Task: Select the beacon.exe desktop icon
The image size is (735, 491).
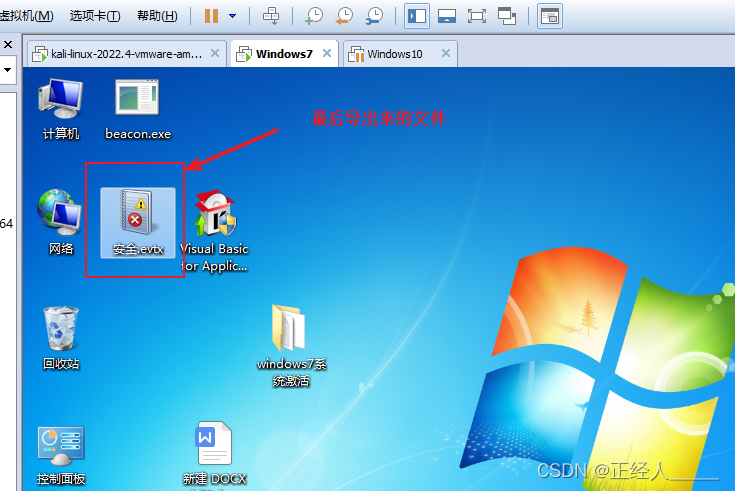Action: click(138, 109)
